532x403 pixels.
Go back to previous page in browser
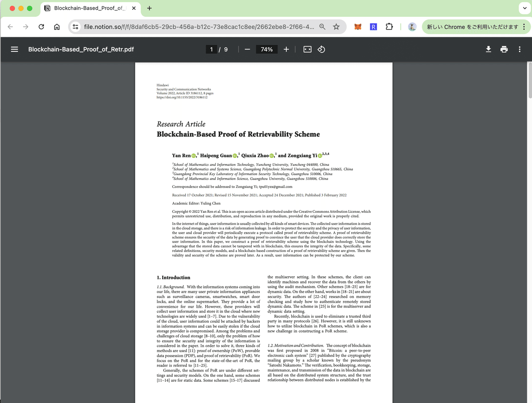coord(10,27)
